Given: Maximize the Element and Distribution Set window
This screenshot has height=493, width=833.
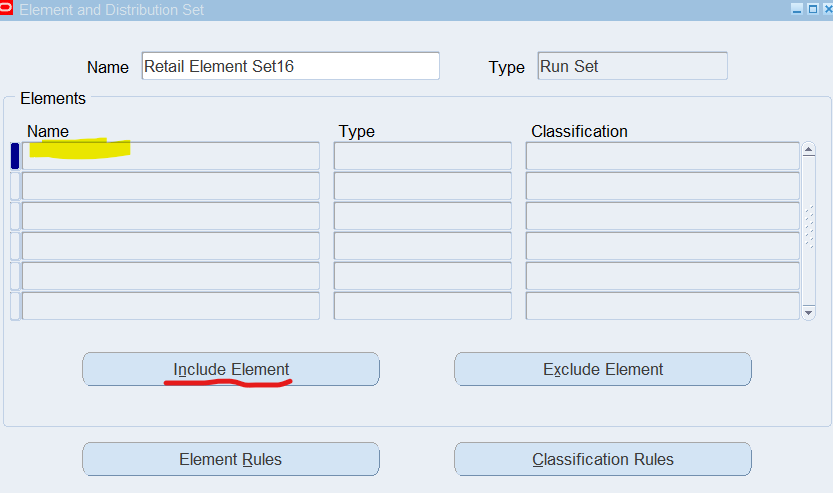Looking at the screenshot, I should pyautogui.click(x=811, y=9).
